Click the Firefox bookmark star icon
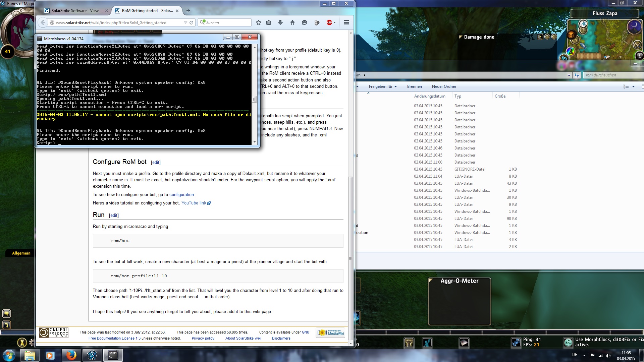The width and height of the screenshot is (644, 362). coord(258,22)
